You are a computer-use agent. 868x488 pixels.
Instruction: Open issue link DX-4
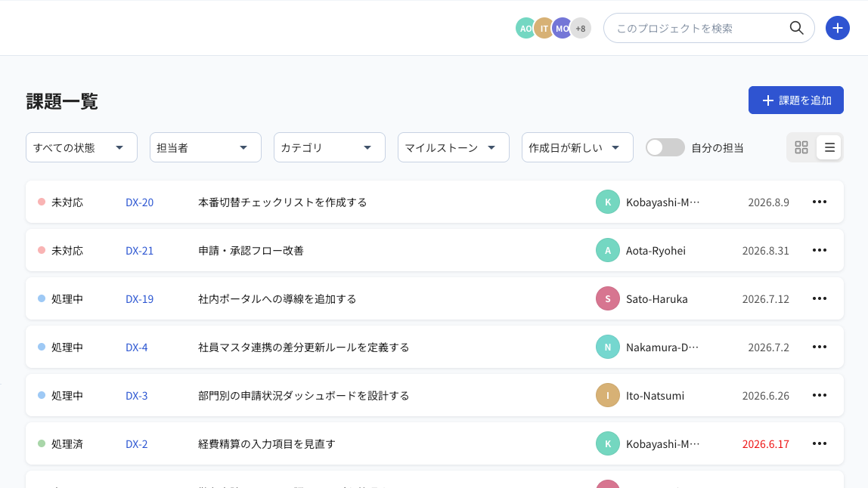136,347
